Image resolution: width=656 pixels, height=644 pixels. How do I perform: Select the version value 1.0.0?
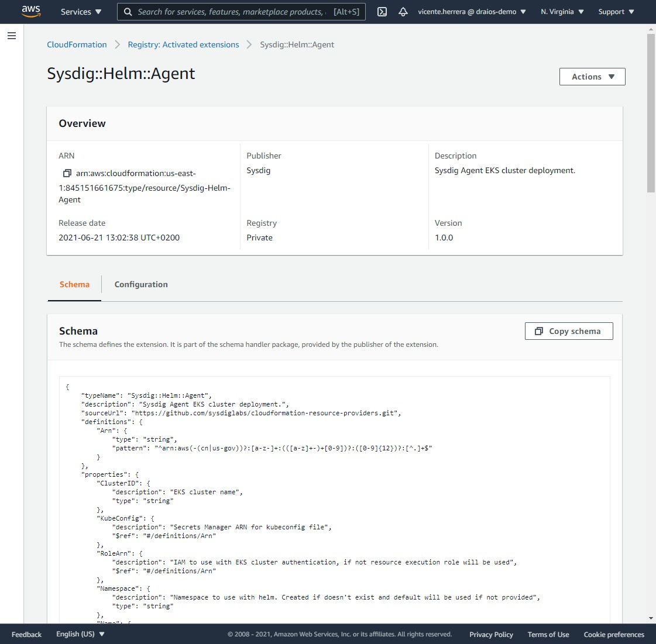click(444, 237)
